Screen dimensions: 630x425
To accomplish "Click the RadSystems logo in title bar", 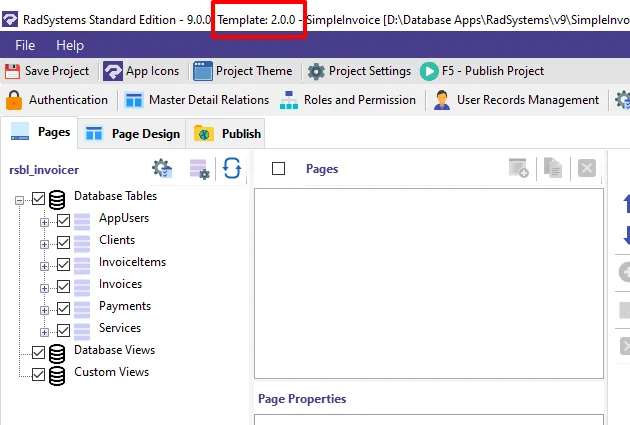I will point(10,19).
